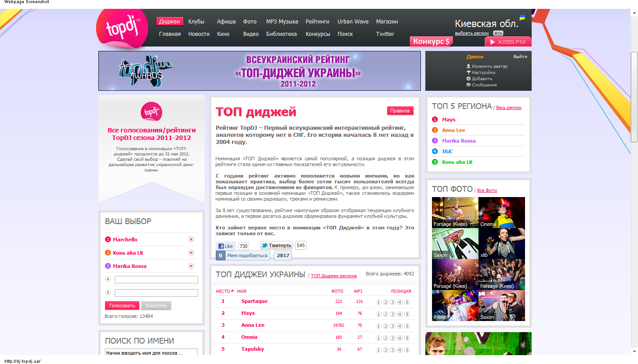638x364 pixels.
Task: Open MP3 Музыка section
Action: tap(282, 21)
